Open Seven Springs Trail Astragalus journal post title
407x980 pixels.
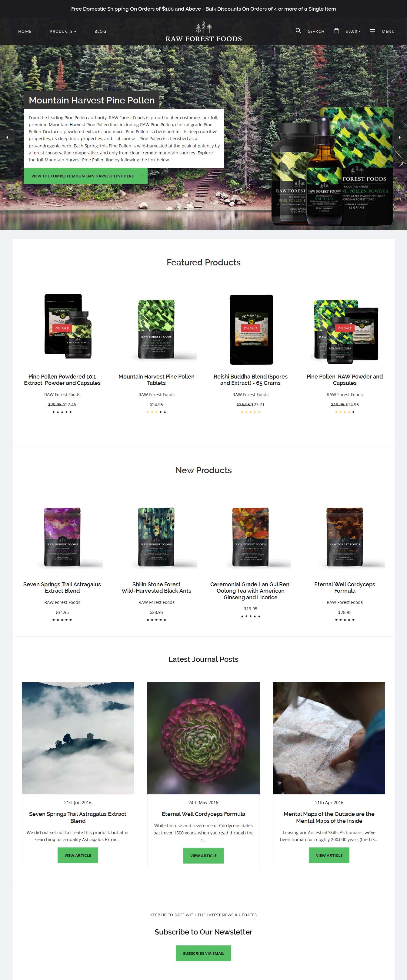(78, 817)
